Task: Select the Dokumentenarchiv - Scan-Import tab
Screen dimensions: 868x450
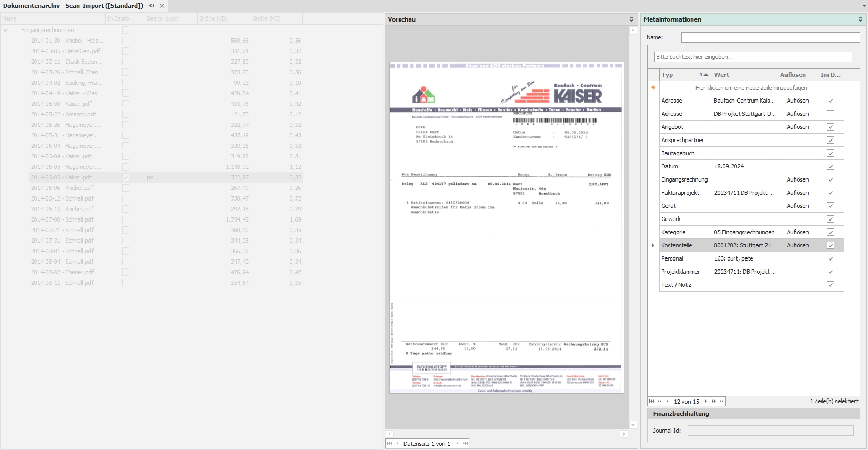Action: [x=73, y=6]
